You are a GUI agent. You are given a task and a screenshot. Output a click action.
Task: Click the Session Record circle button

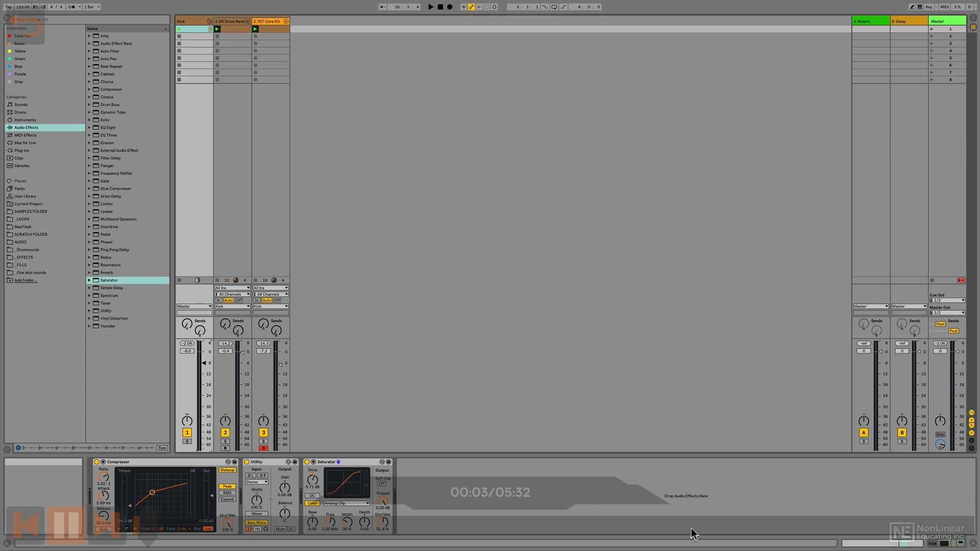coord(494,7)
